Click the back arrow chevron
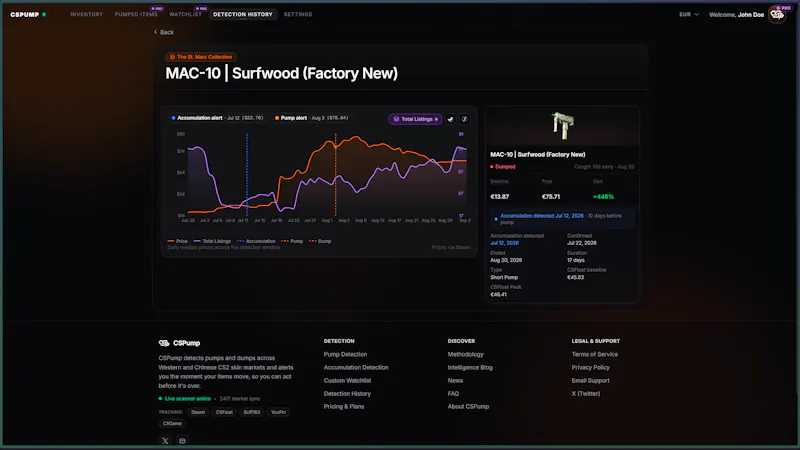 click(x=156, y=32)
